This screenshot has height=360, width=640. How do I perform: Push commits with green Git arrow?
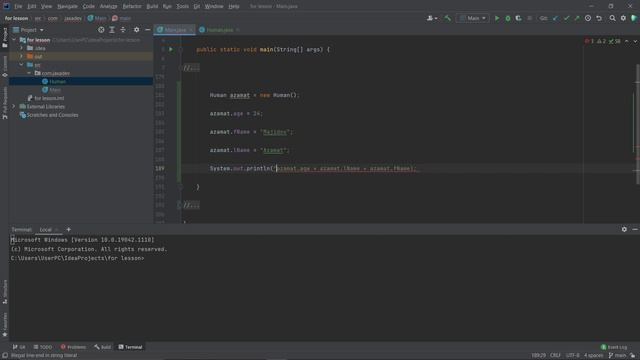577,18
